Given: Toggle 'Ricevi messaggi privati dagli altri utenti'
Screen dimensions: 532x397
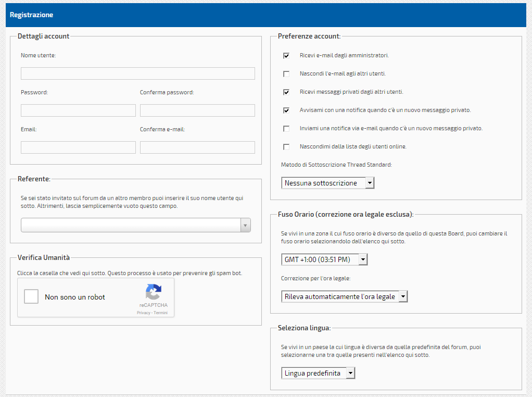Looking at the screenshot, I should (286, 92).
